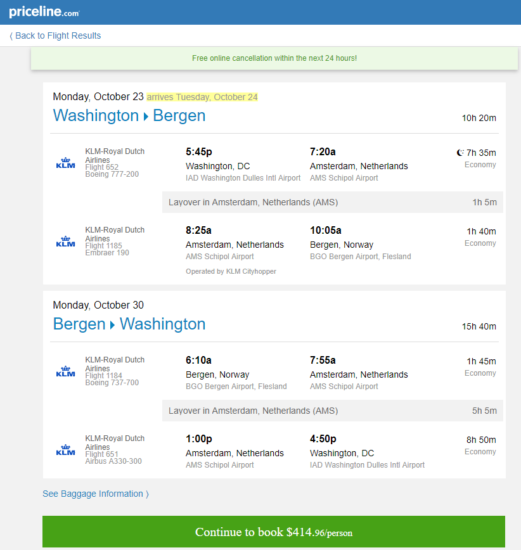Click KLM logo for Flight 651

[x=66, y=450]
